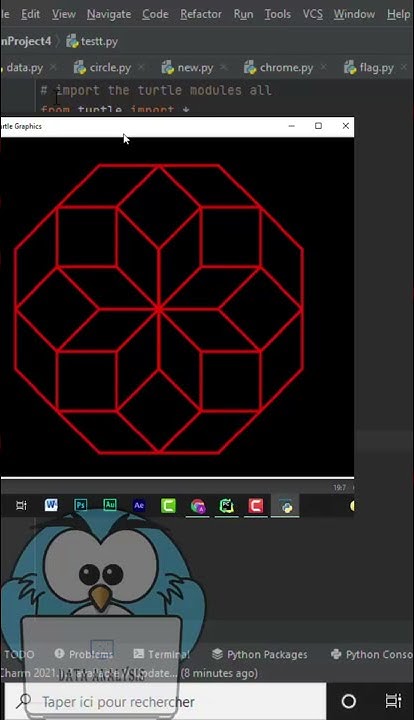414x720 pixels.
Task: Open the Window menu
Action: pyautogui.click(x=354, y=14)
